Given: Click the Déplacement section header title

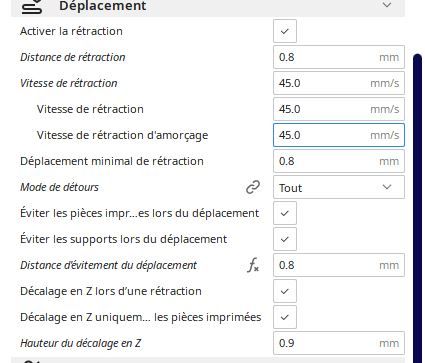Looking at the screenshot, I should coord(103,6).
